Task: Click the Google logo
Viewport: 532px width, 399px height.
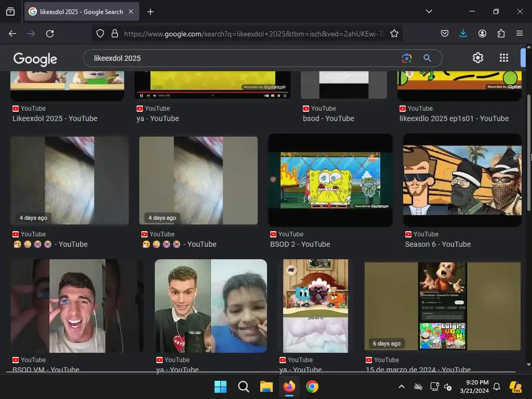Action: click(x=35, y=59)
